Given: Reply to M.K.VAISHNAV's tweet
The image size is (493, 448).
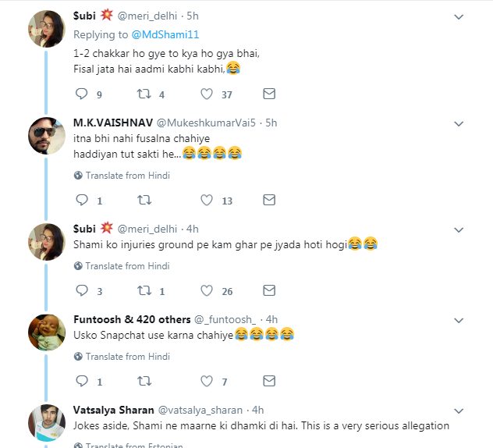Looking at the screenshot, I should [x=82, y=201].
